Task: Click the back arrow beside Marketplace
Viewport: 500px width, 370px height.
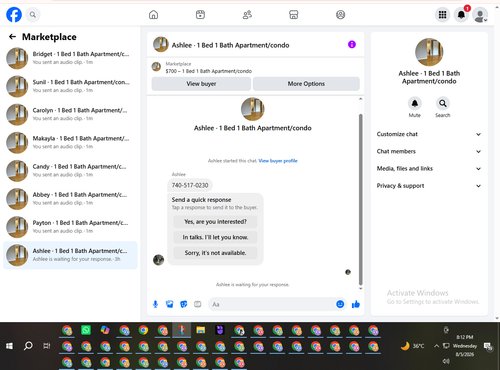Action: (12, 37)
